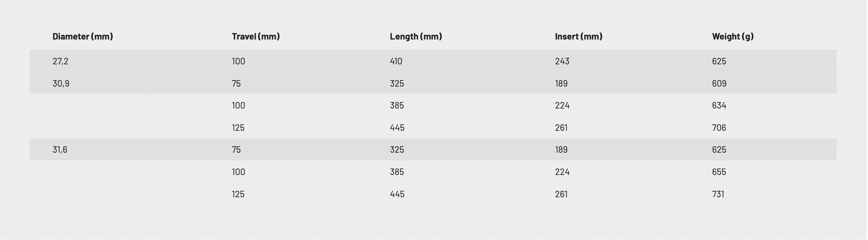Click the Weight (g) column header
The image size is (868, 240).
(732, 37)
